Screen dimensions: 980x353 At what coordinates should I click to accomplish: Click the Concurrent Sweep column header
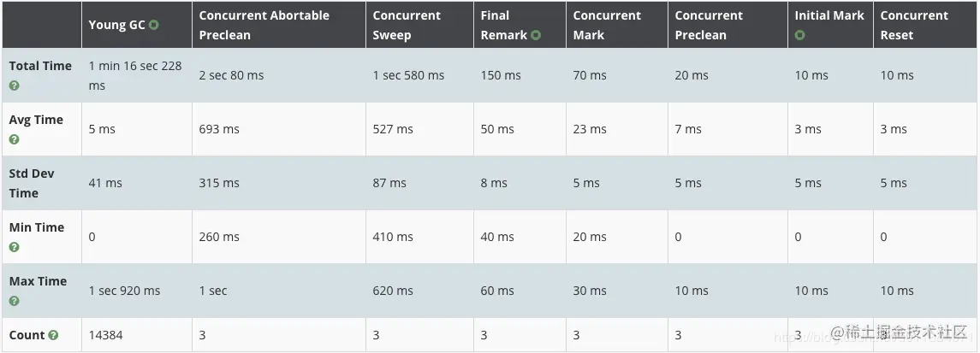click(x=407, y=25)
